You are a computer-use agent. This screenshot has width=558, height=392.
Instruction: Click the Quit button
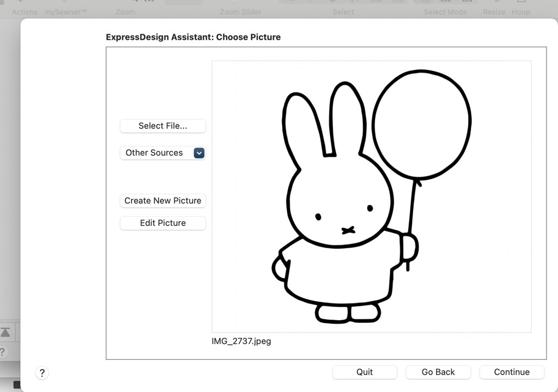click(x=365, y=372)
